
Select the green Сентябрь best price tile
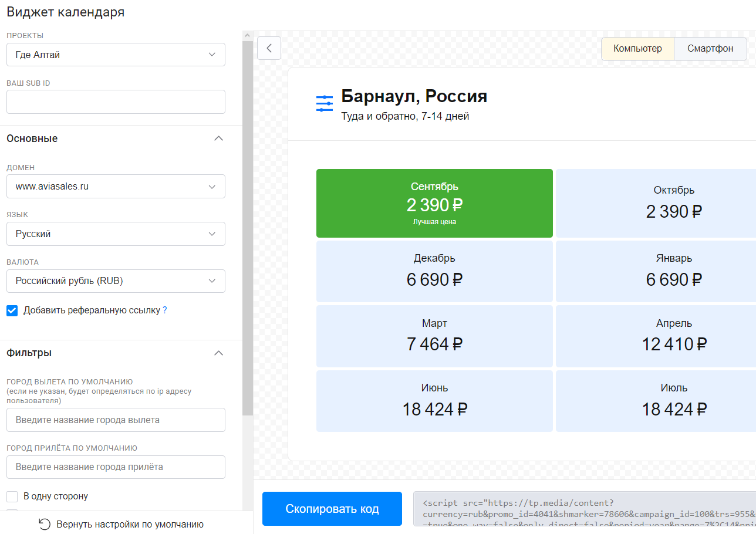point(434,203)
